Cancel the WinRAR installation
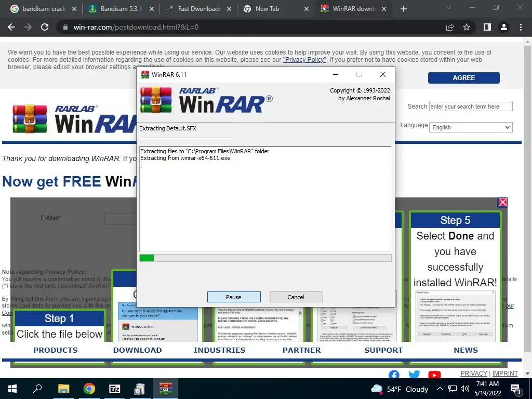The width and height of the screenshot is (532, 399). (296, 297)
